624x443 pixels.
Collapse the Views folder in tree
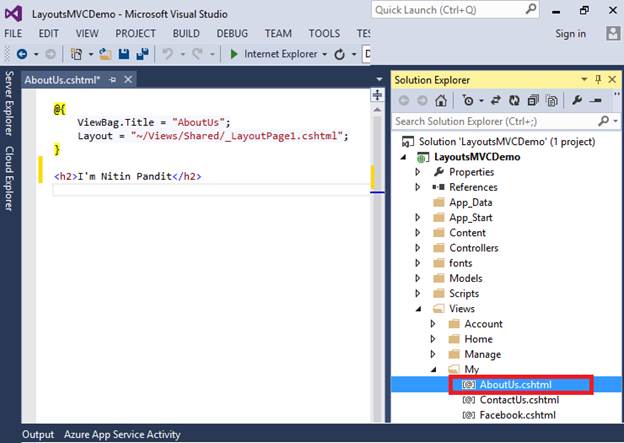click(x=419, y=309)
